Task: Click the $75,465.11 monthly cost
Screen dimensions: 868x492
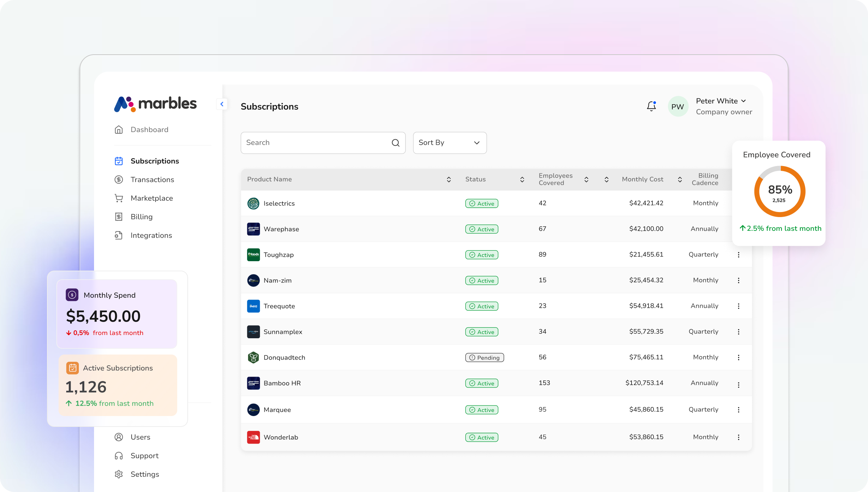Action: click(646, 357)
